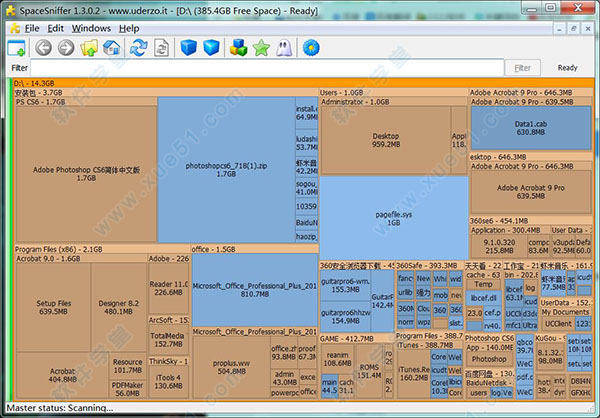The width and height of the screenshot is (600, 418).
Task: Select guitarpro6-wm. 155.3MB file block
Action: click(345, 286)
